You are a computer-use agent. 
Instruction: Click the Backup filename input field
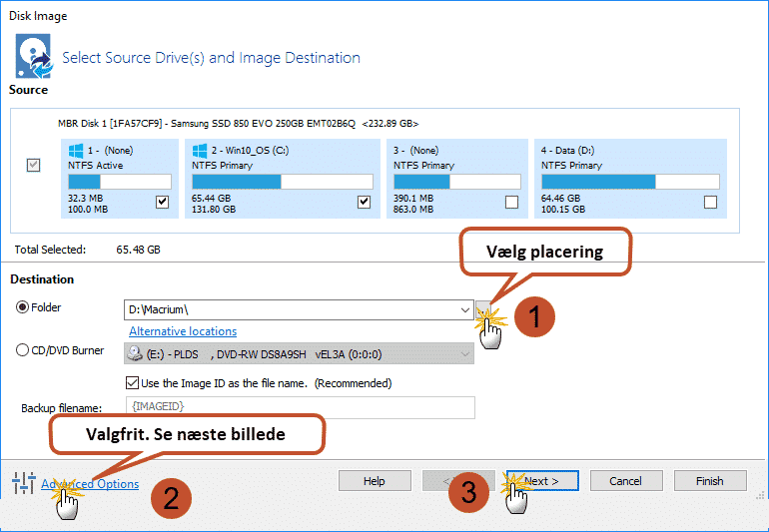(300, 408)
